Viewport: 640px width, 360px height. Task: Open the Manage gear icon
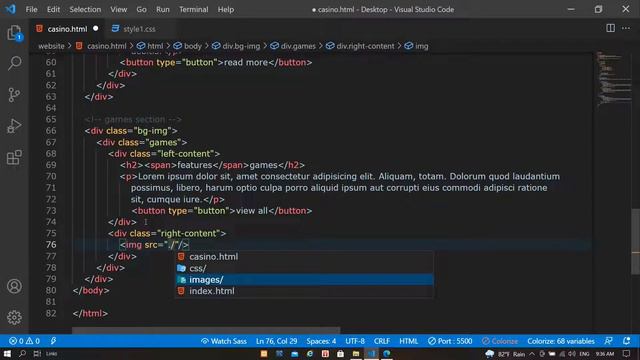coord(14,317)
